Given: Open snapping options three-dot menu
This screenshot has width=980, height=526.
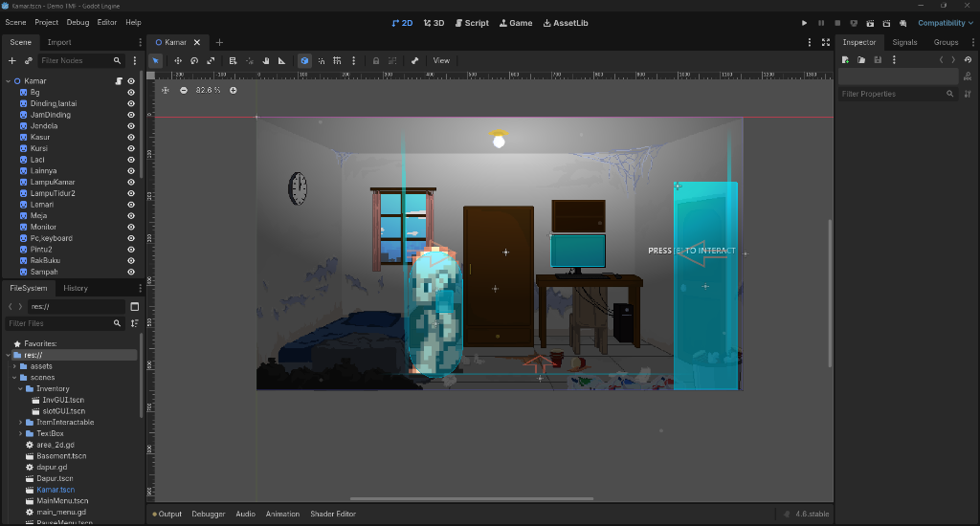Looking at the screenshot, I should [x=354, y=60].
